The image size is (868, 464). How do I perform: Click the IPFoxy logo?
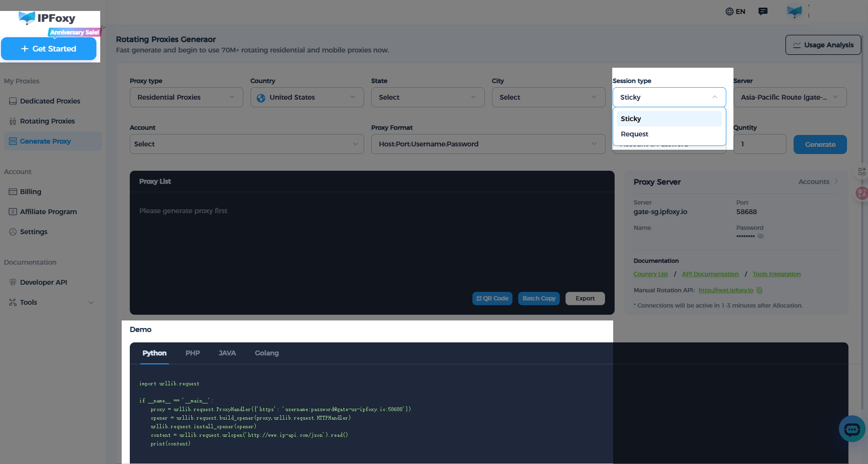coord(47,18)
